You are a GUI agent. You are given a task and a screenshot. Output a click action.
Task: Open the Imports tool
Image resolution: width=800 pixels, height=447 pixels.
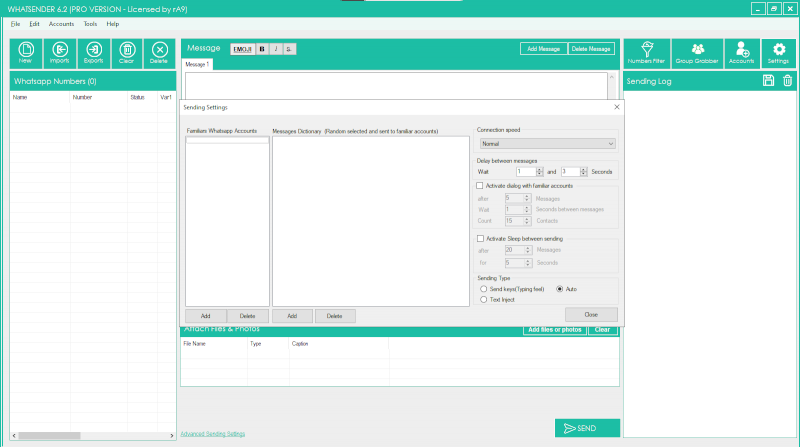(59, 52)
